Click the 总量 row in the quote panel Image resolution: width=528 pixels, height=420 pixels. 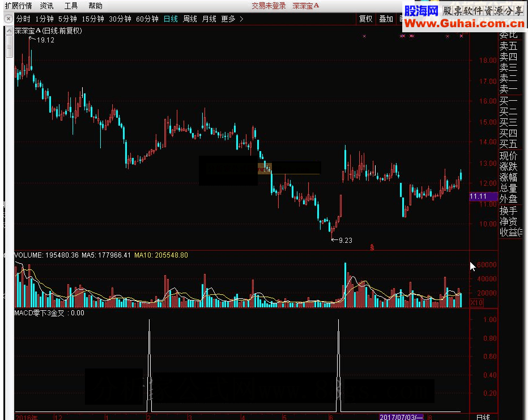(508, 188)
